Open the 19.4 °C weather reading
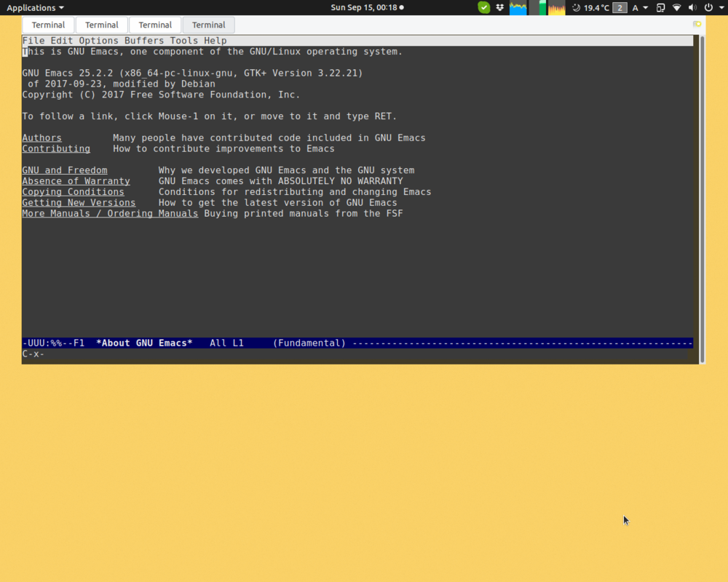 point(596,7)
